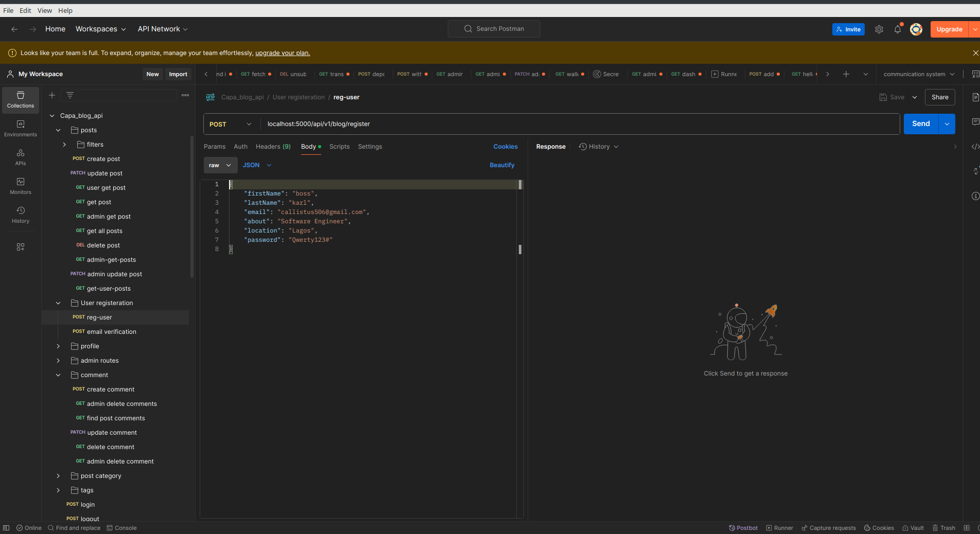Open Capture requests in status bar
Screen dimensions: 980x534
click(x=829, y=528)
